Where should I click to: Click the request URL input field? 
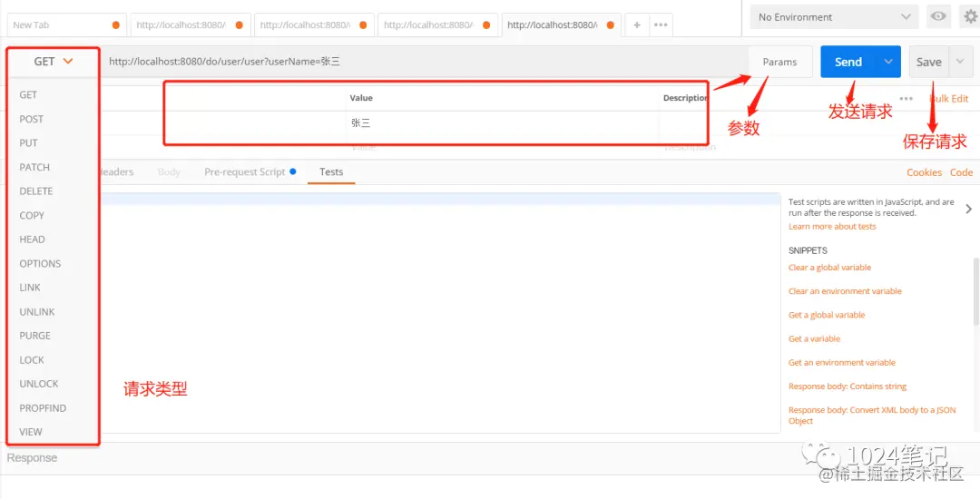tap(425, 62)
